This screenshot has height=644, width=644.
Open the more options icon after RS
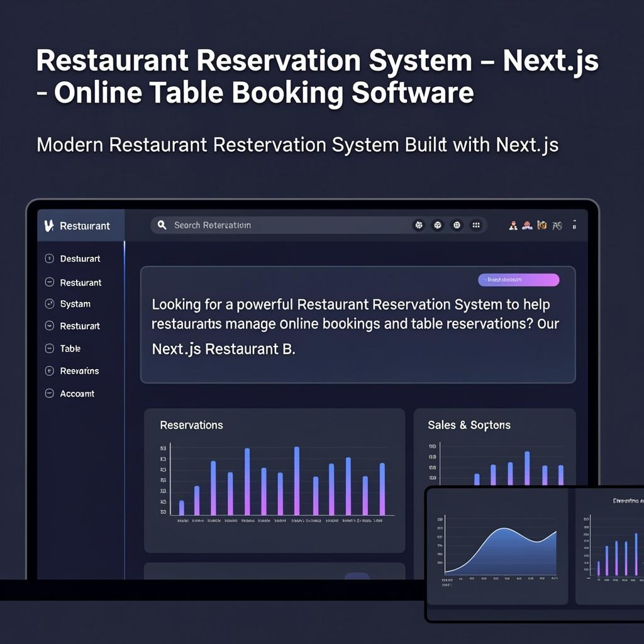pyautogui.click(x=575, y=225)
